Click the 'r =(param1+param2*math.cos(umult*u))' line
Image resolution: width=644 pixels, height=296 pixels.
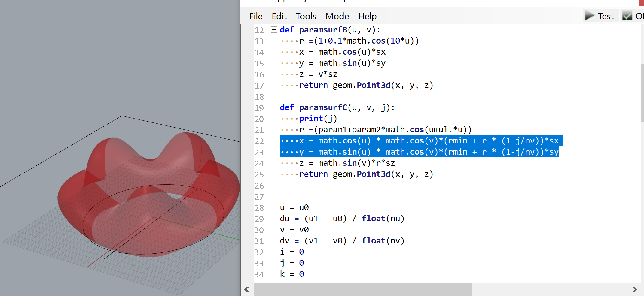click(x=385, y=130)
